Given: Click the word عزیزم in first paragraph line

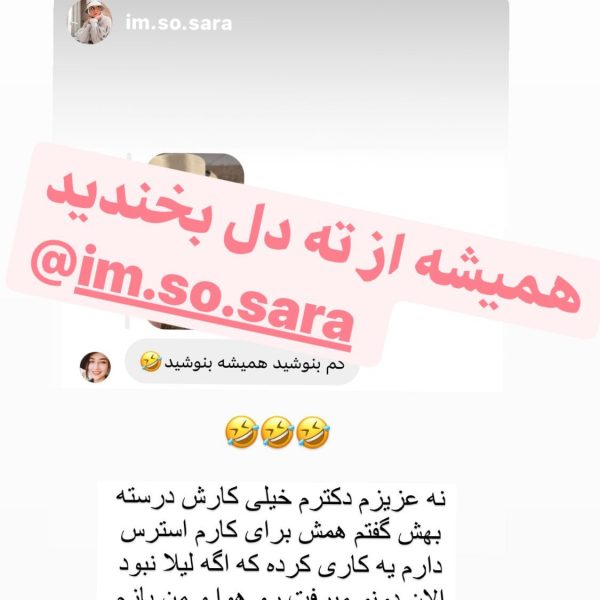Looking at the screenshot, I should tap(394, 501).
